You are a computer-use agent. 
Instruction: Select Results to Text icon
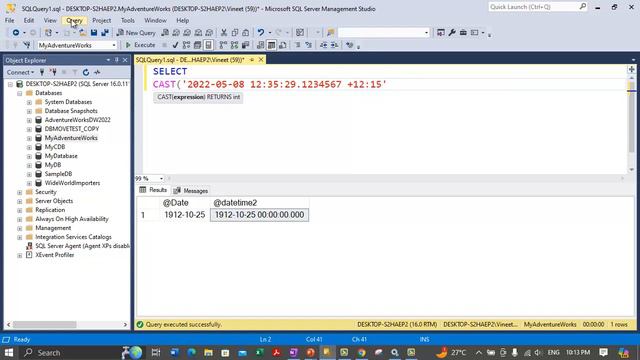pos(260,45)
